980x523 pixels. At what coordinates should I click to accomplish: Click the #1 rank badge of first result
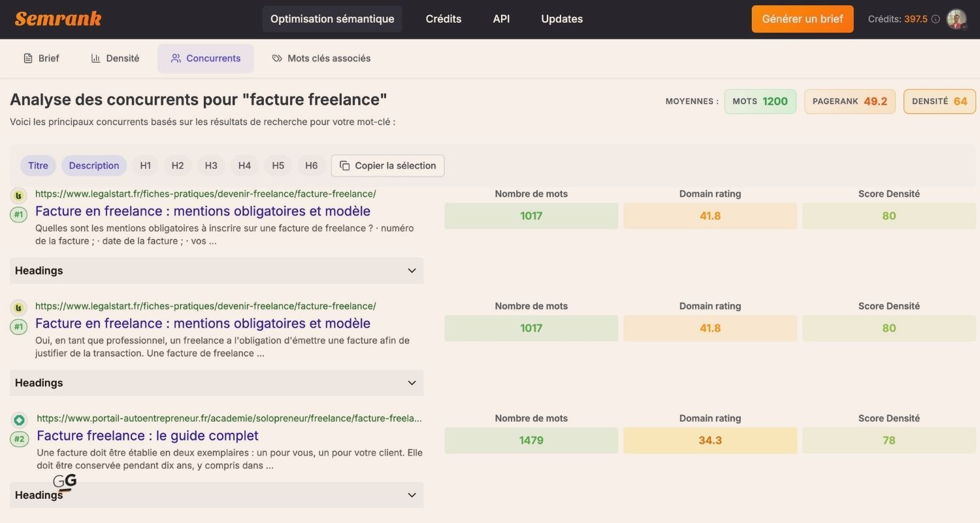click(x=19, y=214)
